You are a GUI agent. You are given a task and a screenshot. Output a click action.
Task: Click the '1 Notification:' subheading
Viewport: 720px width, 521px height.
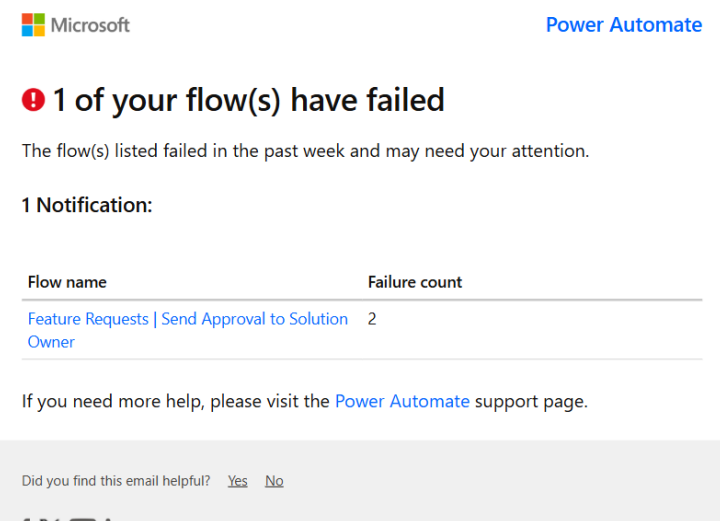87,205
